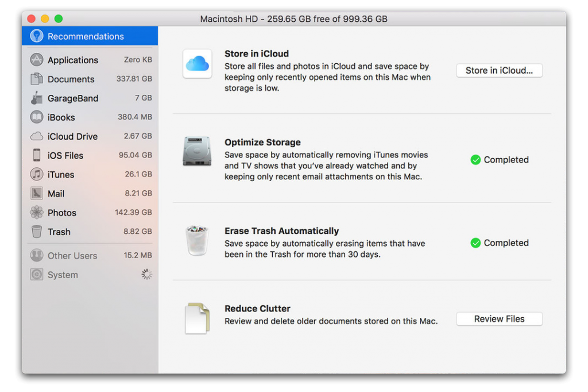This screenshot has width=588, height=392.
Task: Click the 380.4 MB iBooks size
Action: click(x=135, y=117)
